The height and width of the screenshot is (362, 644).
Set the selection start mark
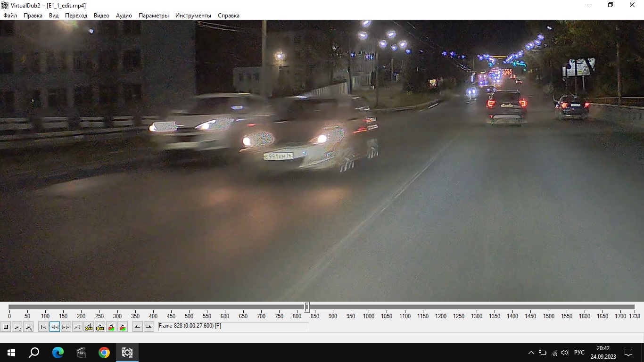138,327
